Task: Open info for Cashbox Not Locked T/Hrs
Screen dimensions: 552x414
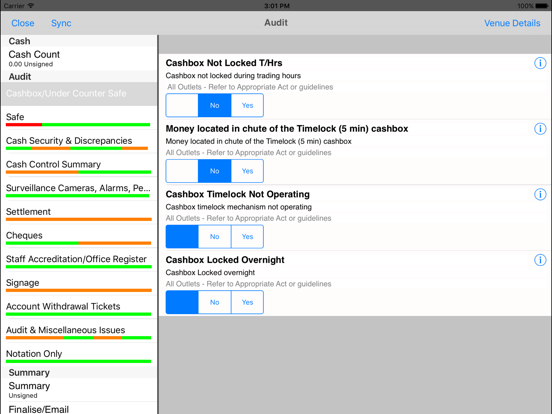Action: click(540, 63)
